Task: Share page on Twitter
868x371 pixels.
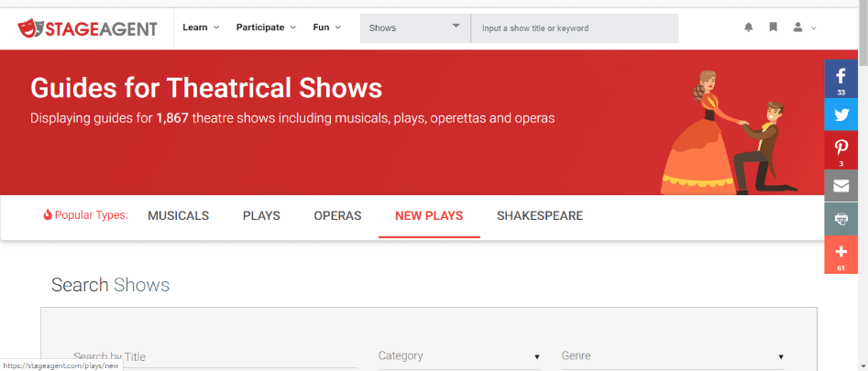Action: [841, 115]
